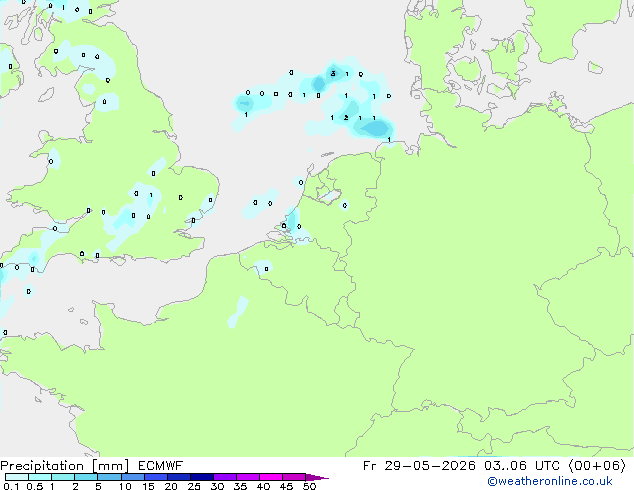Click the '35' legend scale label
Image resolution: width=634 pixels, height=490 pixels.
pos(240,486)
